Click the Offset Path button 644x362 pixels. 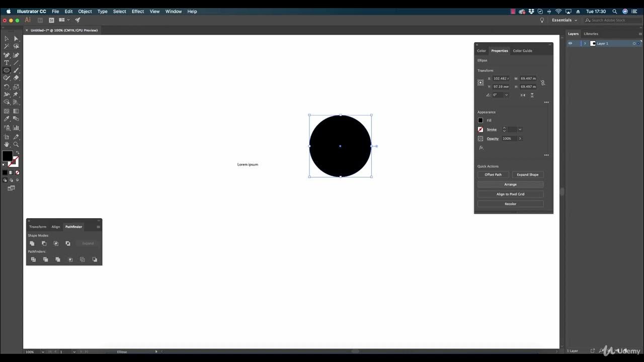click(493, 174)
